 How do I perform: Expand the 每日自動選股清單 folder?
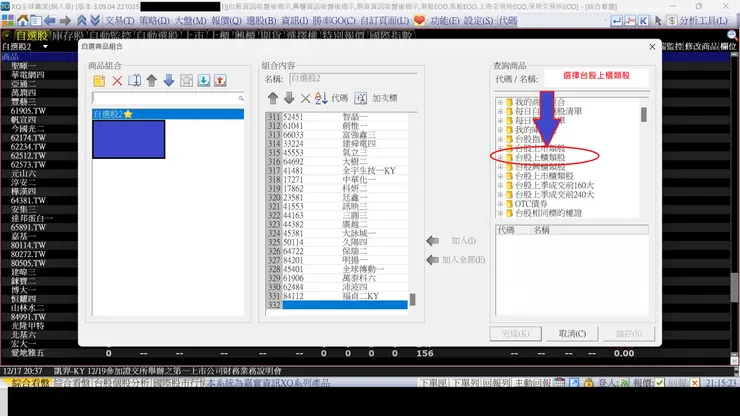pos(500,111)
